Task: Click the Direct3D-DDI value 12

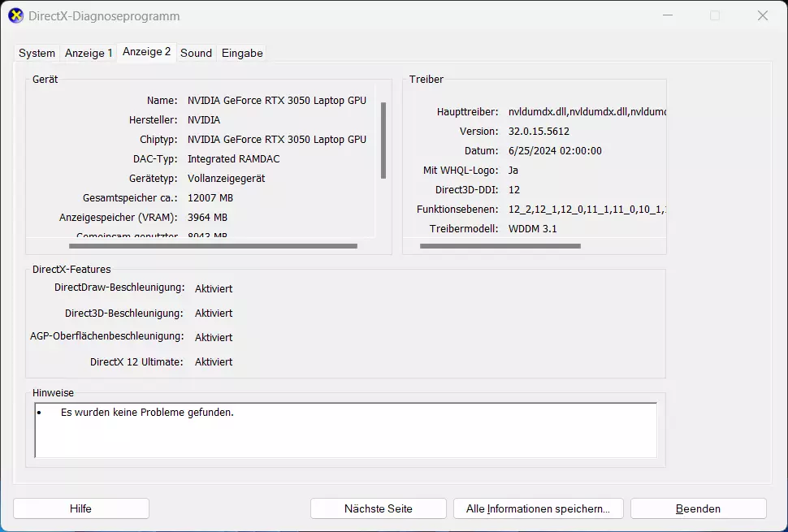Action: (x=514, y=190)
